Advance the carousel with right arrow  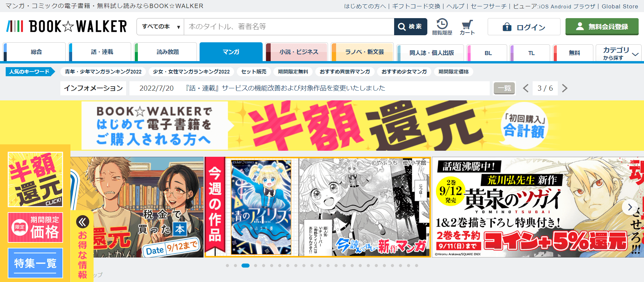pyautogui.click(x=630, y=207)
